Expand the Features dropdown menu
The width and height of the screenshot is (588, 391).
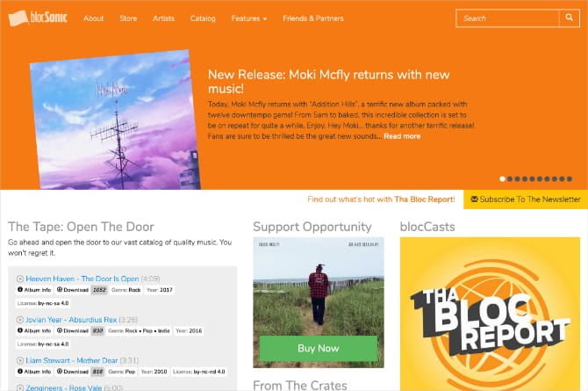[249, 18]
